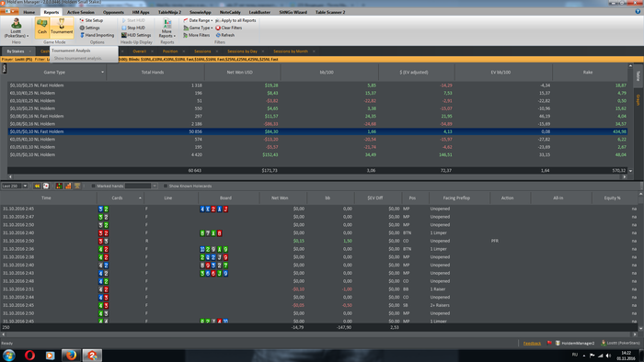
Task: Click the red flag icon in status bar
Action: (549, 343)
